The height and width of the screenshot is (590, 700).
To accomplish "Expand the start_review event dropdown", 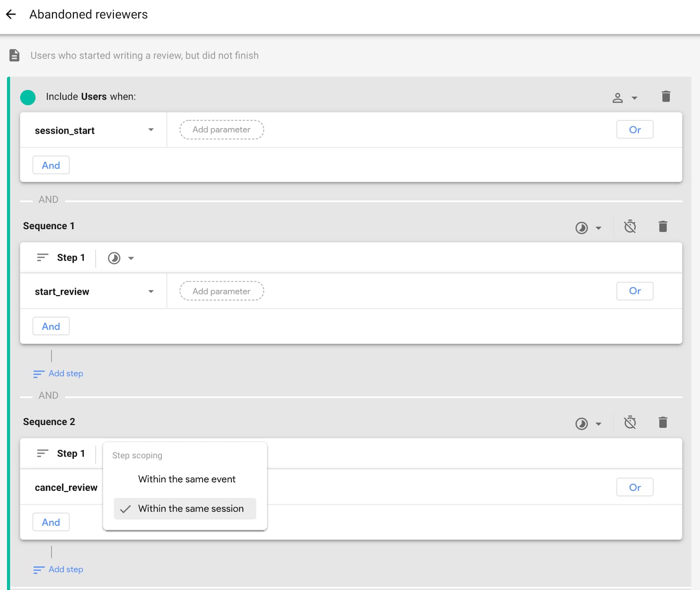I will point(151,291).
